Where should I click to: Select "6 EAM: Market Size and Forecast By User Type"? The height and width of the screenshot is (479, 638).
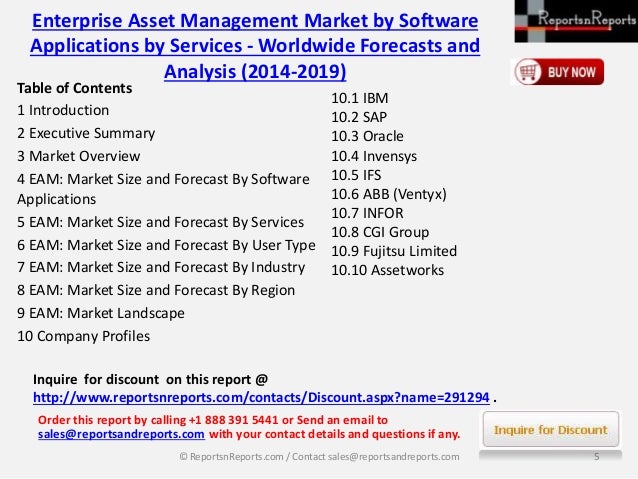tap(166, 245)
